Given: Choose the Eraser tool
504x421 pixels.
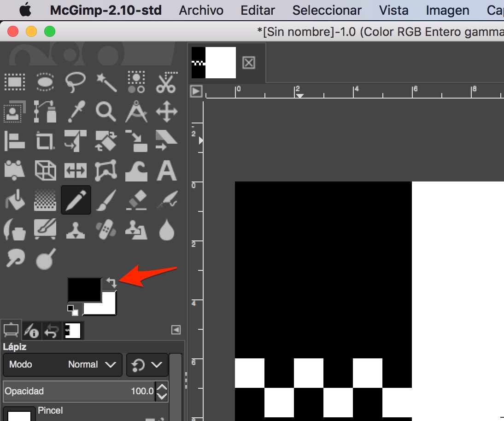Looking at the screenshot, I should click(136, 199).
